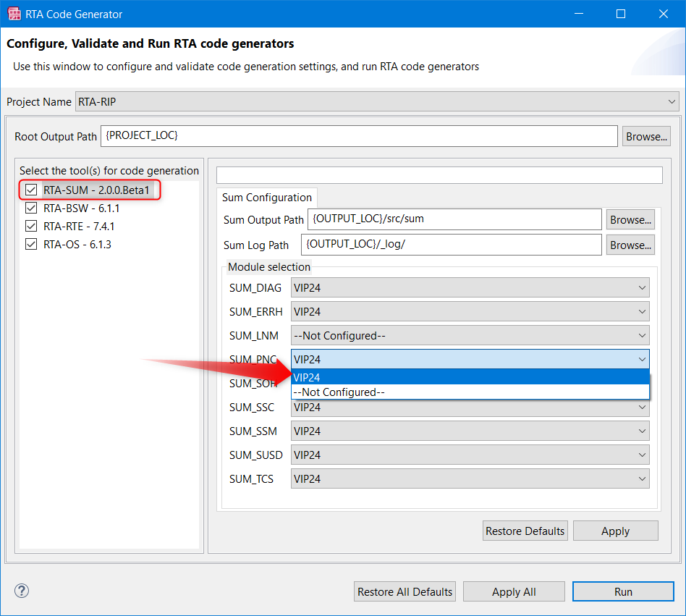Select the RTA-OS - 6.1.3 tool entry

[77, 244]
